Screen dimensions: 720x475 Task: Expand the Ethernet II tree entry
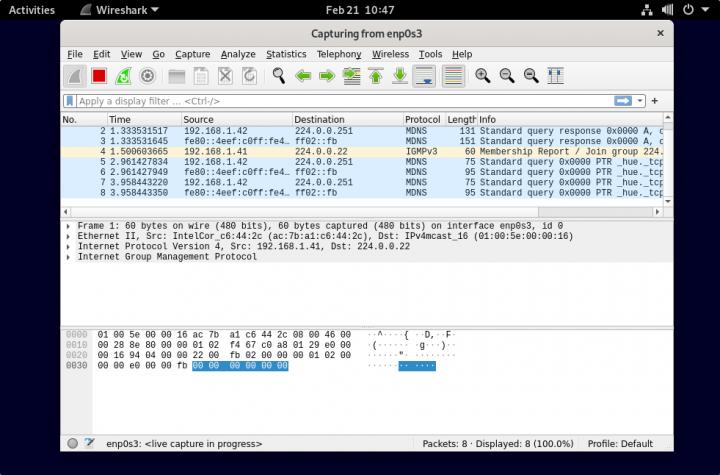click(x=68, y=236)
